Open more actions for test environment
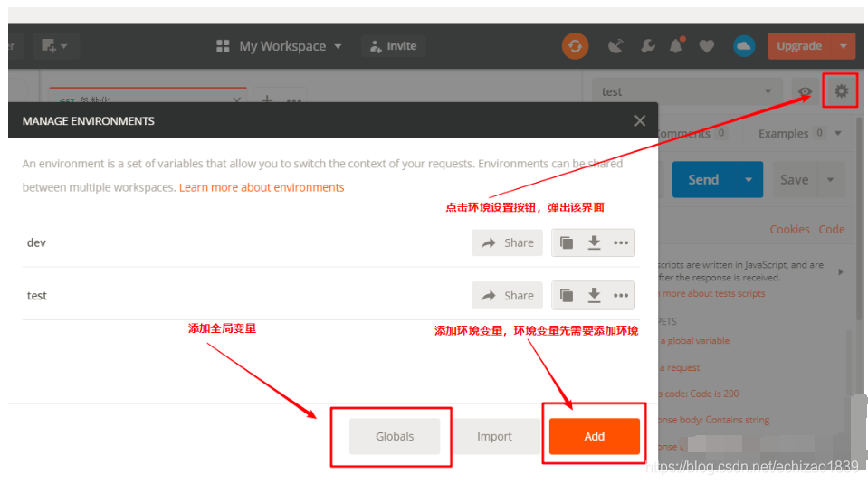Viewport: 868px width, 484px height. (621, 296)
